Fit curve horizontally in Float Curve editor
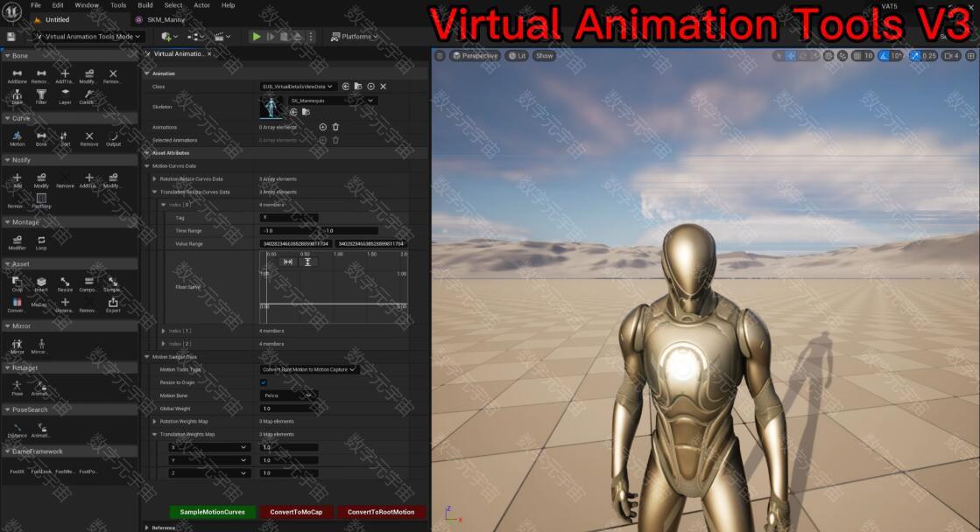 coord(288,262)
